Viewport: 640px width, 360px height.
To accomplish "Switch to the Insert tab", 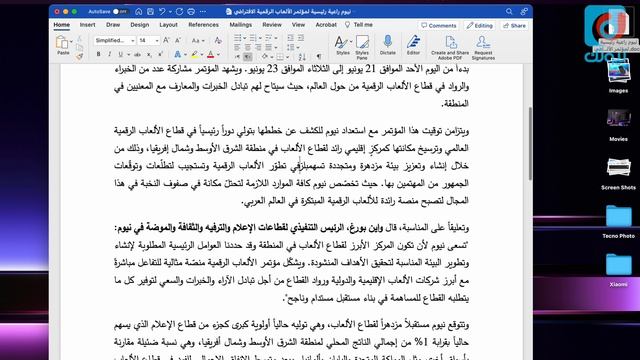I will [87, 25].
